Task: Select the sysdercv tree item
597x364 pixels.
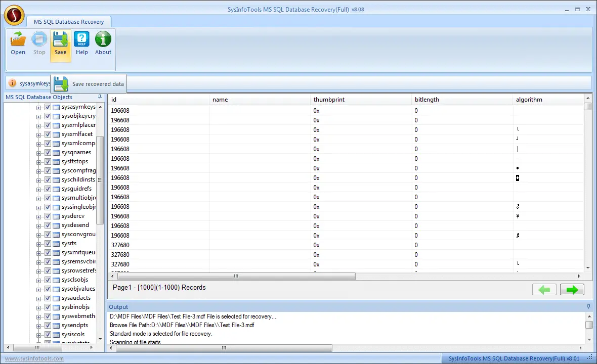Action: click(73, 216)
